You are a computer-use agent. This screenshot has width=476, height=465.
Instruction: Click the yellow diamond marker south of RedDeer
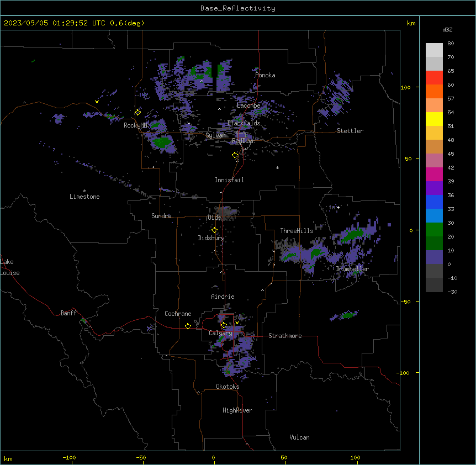(235, 155)
